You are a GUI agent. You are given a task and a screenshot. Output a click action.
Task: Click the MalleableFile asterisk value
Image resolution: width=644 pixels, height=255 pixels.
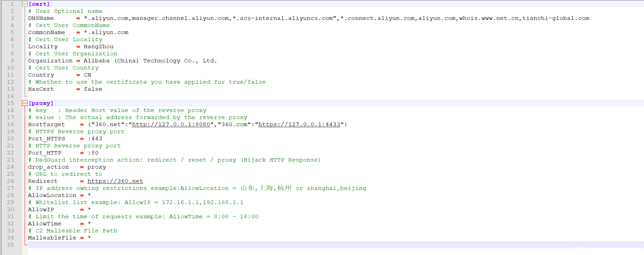(x=89, y=238)
